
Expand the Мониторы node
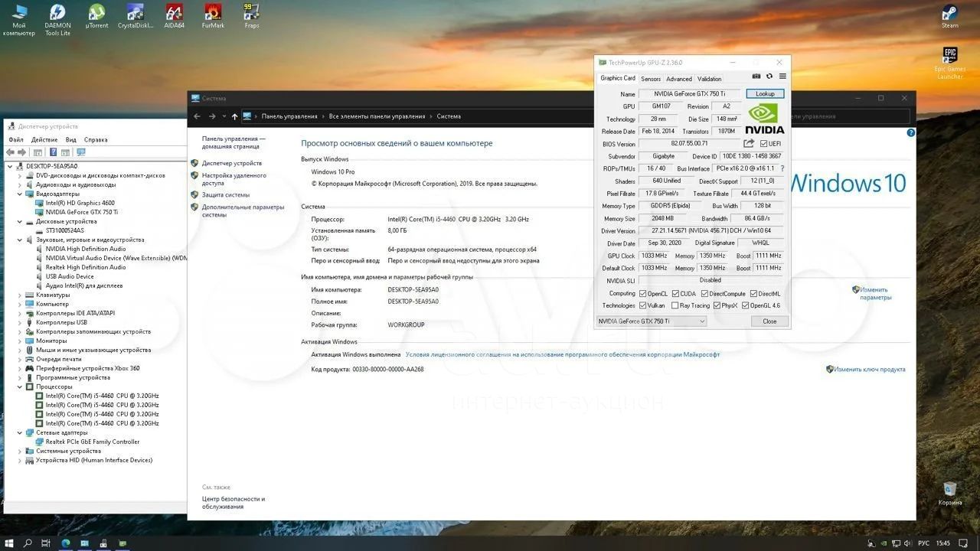pos(20,341)
